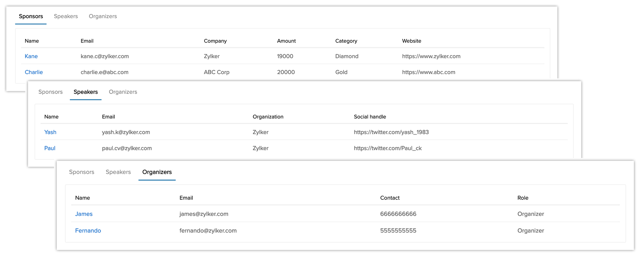The height and width of the screenshot is (257, 644).
Task: Select the active Speakers tab in middle panel
Action: pos(86,92)
